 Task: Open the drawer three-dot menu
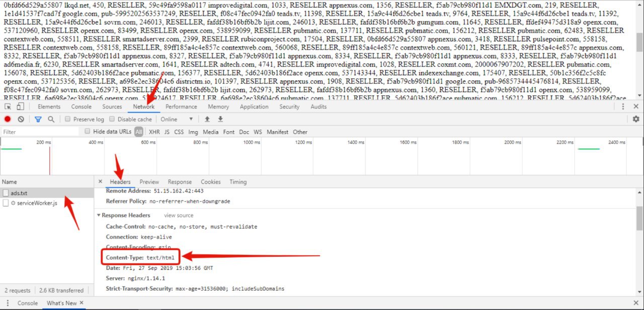(8, 303)
